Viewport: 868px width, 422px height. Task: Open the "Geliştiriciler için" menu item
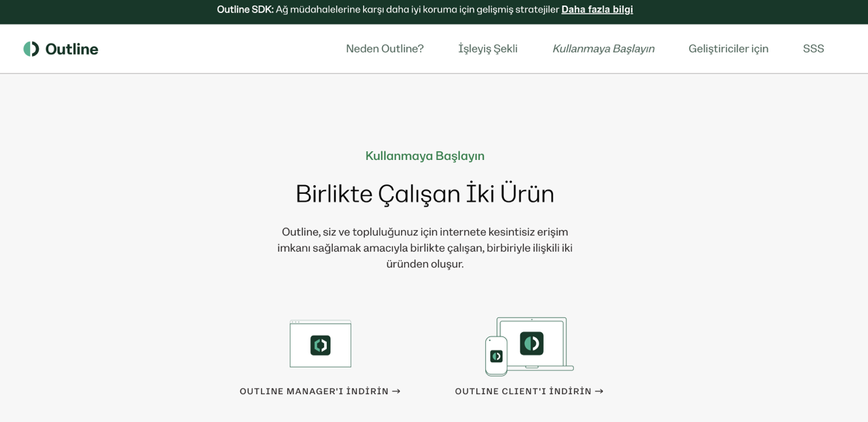click(728, 49)
